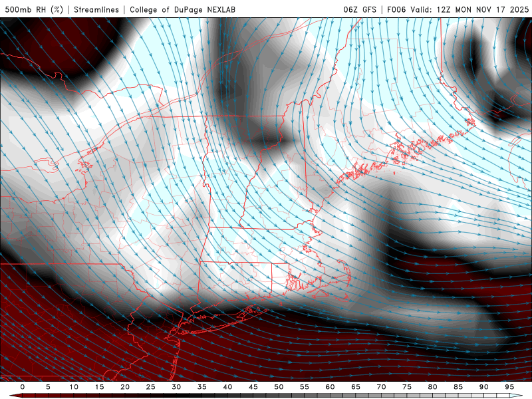Click the '80' RH legend number
This screenshot has width=532, height=399.
pyautogui.click(x=432, y=387)
